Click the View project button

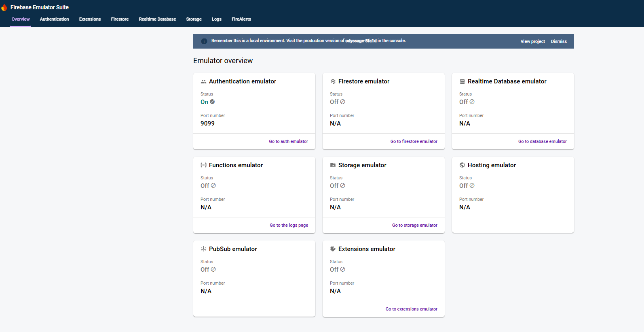pyautogui.click(x=532, y=41)
